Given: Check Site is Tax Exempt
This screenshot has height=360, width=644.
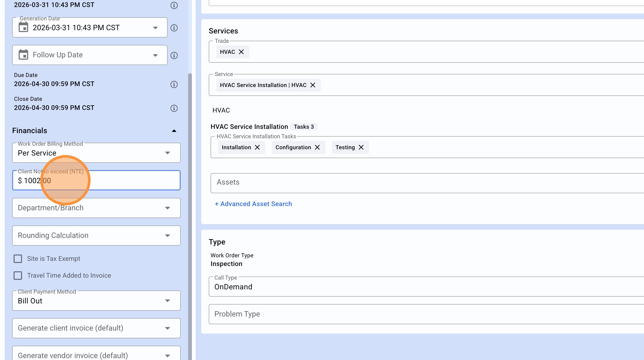Looking at the screenshot, I should pyautogui.click(x=18, y=258).
